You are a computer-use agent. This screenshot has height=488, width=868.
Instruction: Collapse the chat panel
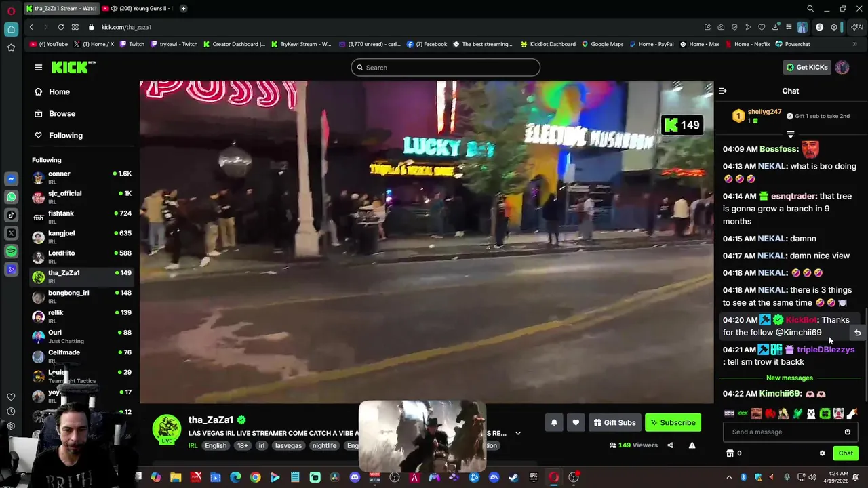[722, 91]
